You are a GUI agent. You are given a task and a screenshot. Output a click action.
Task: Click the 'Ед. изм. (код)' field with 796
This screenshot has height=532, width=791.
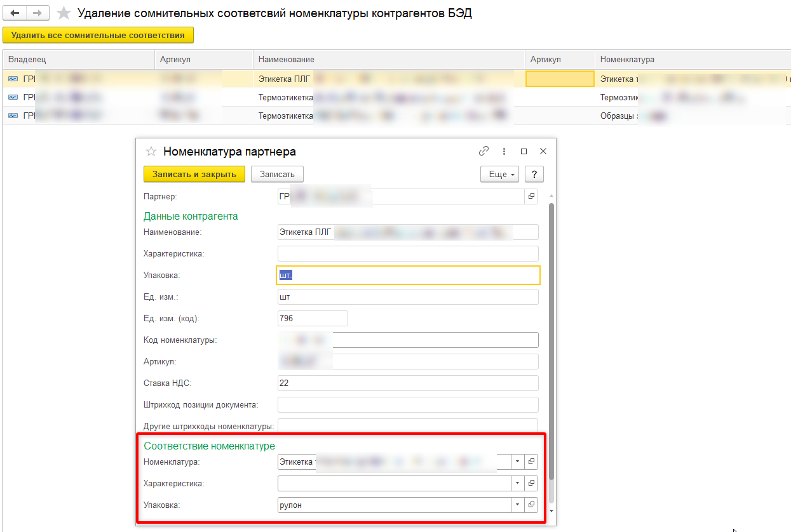pos(313,318)
